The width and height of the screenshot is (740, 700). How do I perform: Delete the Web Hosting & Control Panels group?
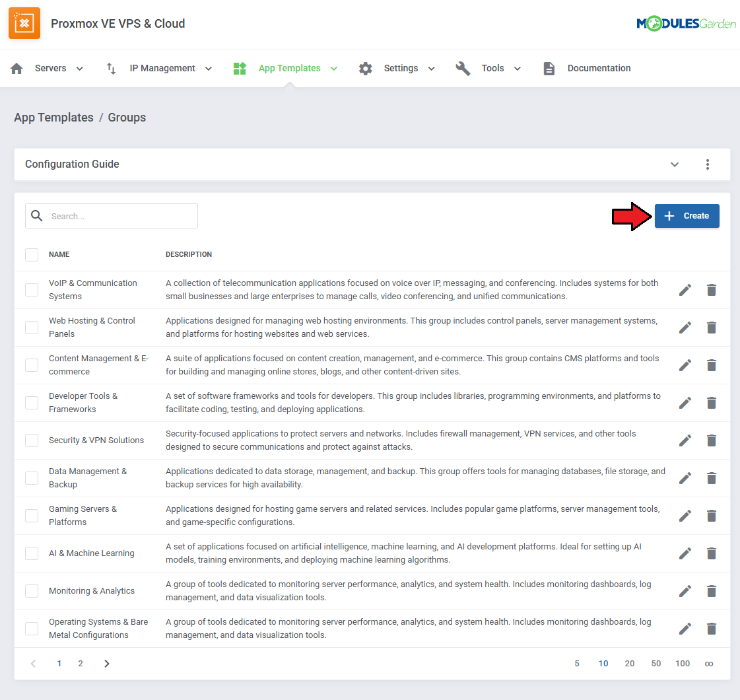(712, 328)
